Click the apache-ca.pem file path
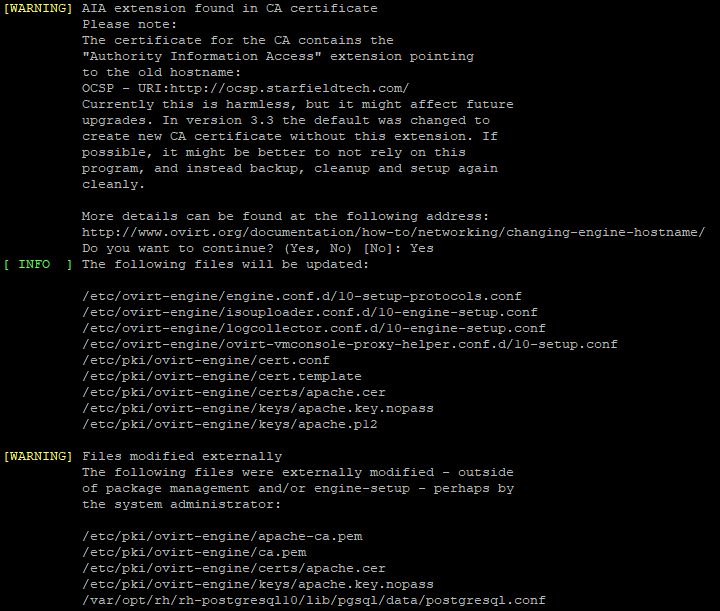 tap(222, 536)
